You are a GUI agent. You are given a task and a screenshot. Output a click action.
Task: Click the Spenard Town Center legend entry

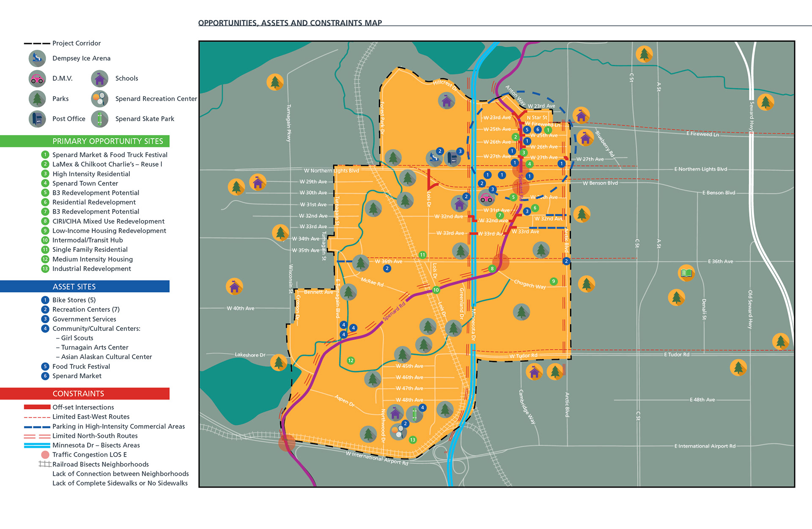click(85, 183)
